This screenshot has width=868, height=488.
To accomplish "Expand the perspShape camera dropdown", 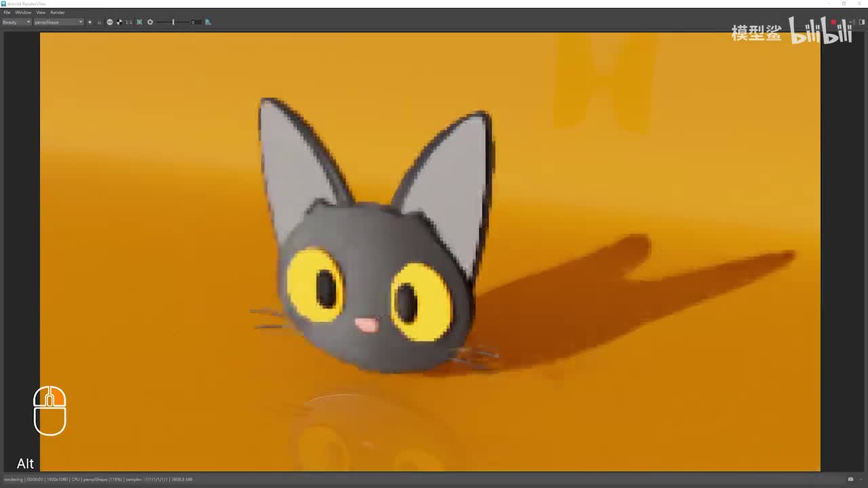I will click(x=59, y=22).
